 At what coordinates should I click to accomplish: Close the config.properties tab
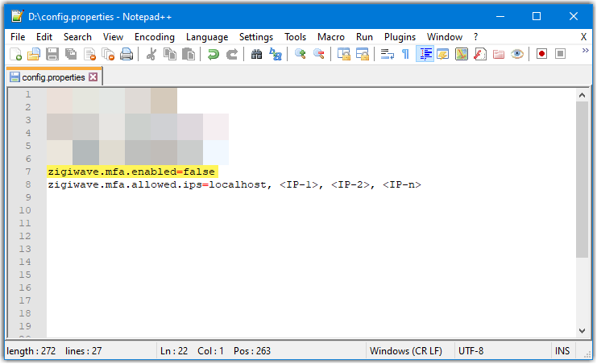tap(93, 77)
